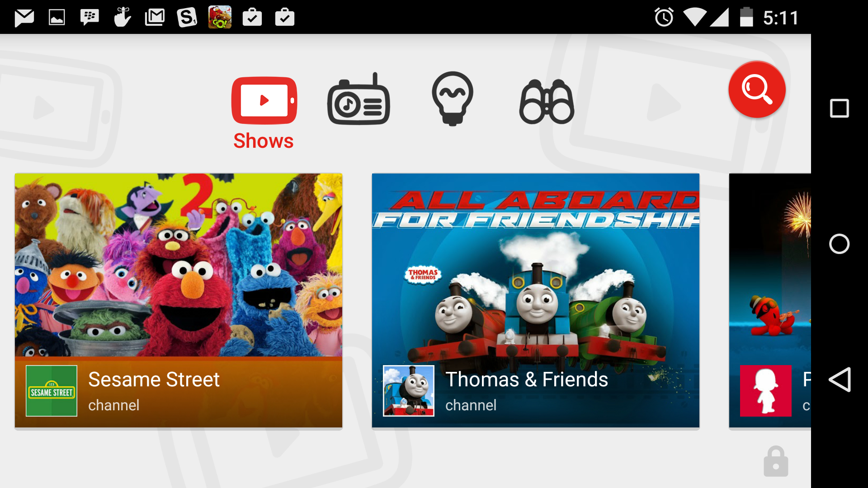868x488 pixels.
Task: Tap the Shows tab label
Action: [264, 141]
